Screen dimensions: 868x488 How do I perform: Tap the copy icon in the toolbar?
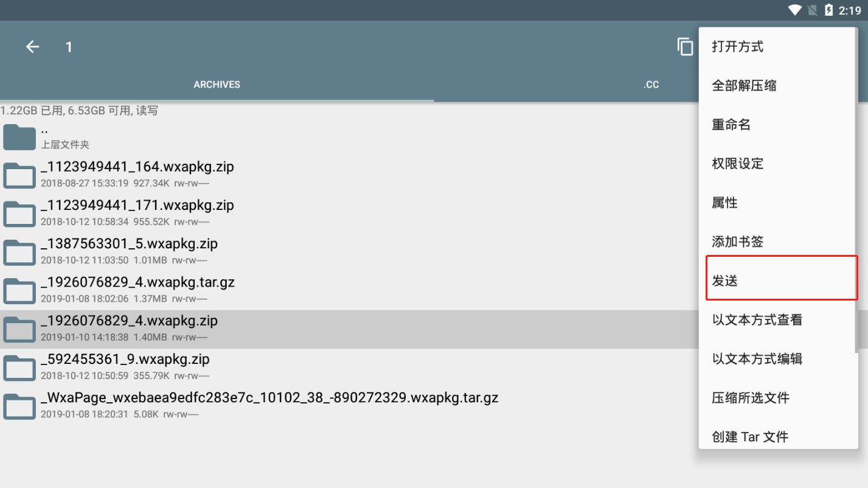(686, 47)
